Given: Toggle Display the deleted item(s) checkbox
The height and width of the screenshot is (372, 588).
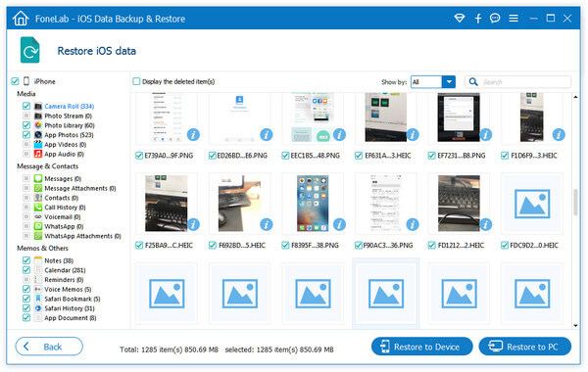Looking at the screenshot, I should pyautogui.click(x=136, y=81).
